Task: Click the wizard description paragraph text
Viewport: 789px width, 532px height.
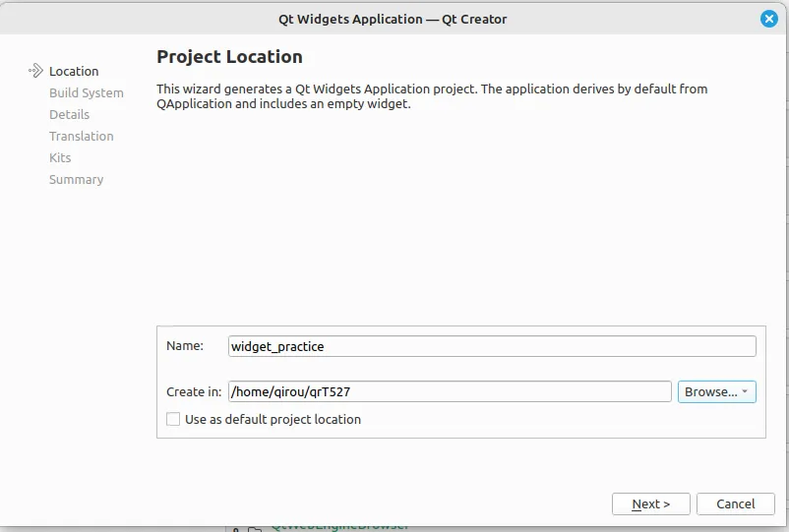Action: (x=432, y=96)
